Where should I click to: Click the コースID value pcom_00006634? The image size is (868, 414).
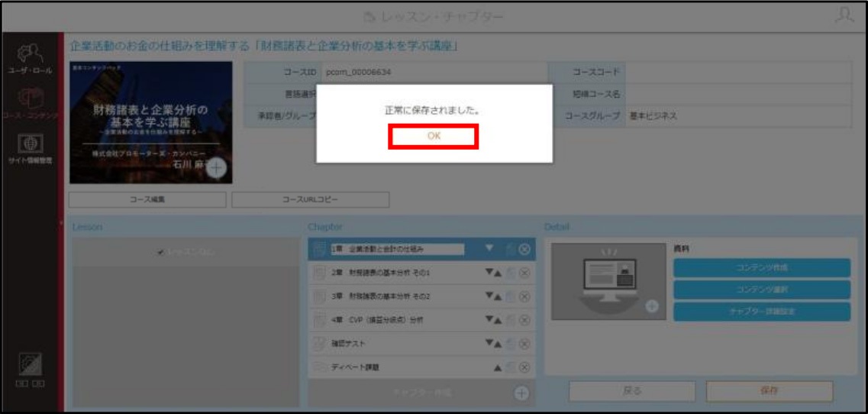click(x=360, y=72)
